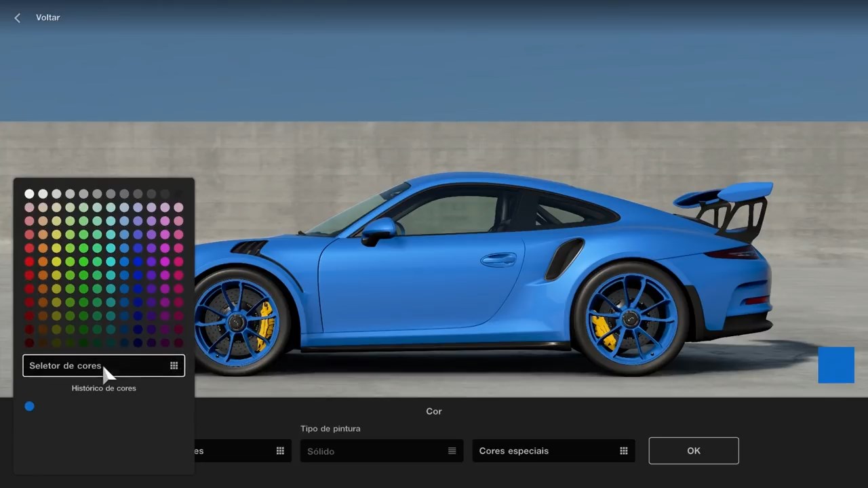The width and height of the screenshot is (868, 488).
Task: Click the Tipo de pintura label
Action: [x=330, y=428]
